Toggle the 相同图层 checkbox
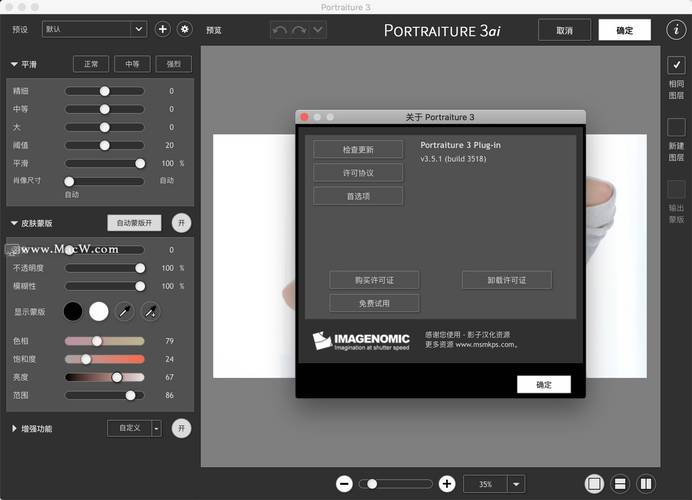This screenshot has height=500, width=692. pyautogui.click(x=676, y=66)
